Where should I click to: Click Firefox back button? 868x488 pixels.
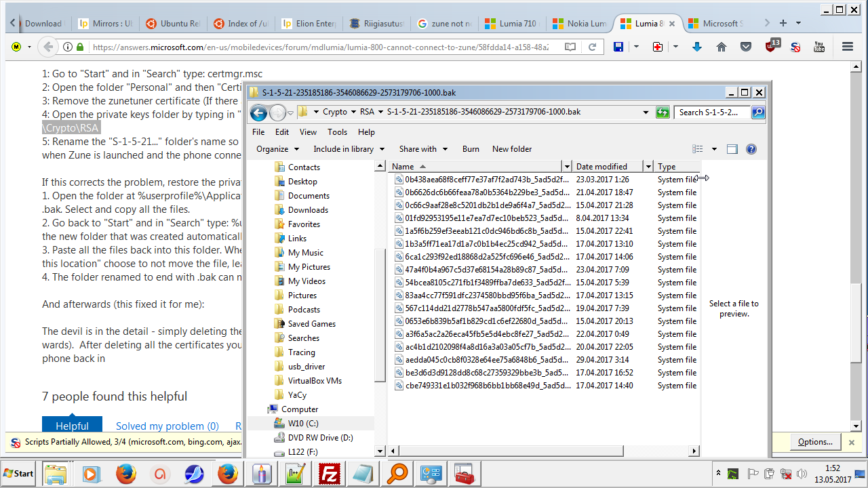(x=47, y=47)
